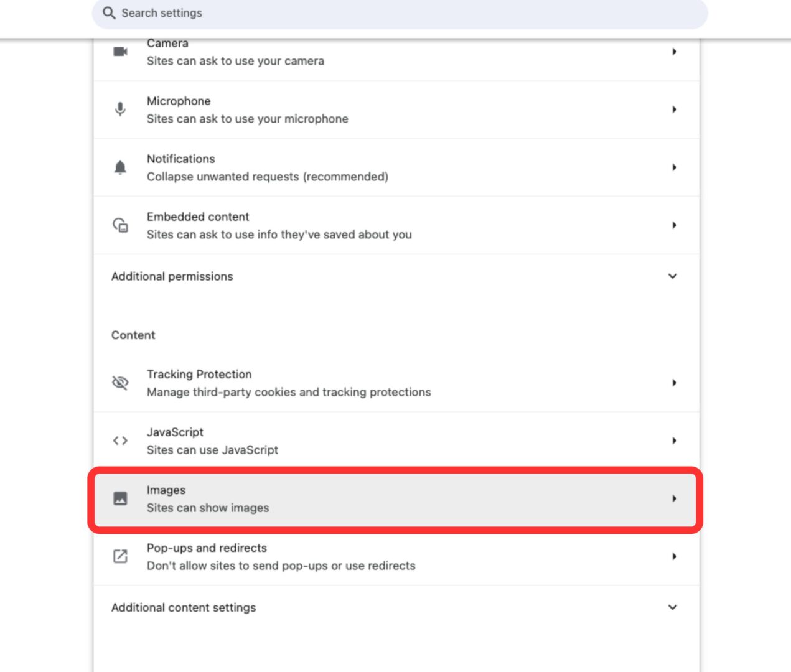
Task: Click the Images photo icon
Action: click(120, 498)
